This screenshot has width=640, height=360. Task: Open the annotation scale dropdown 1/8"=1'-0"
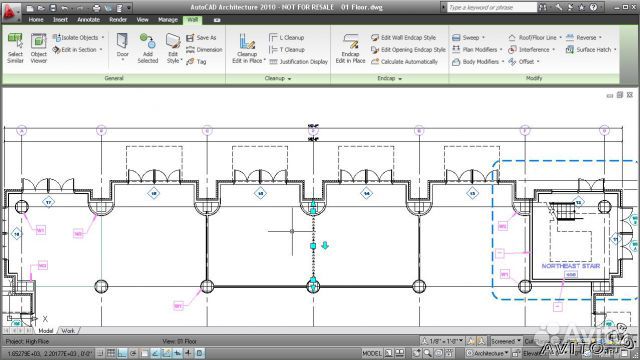tap(443, 341)
